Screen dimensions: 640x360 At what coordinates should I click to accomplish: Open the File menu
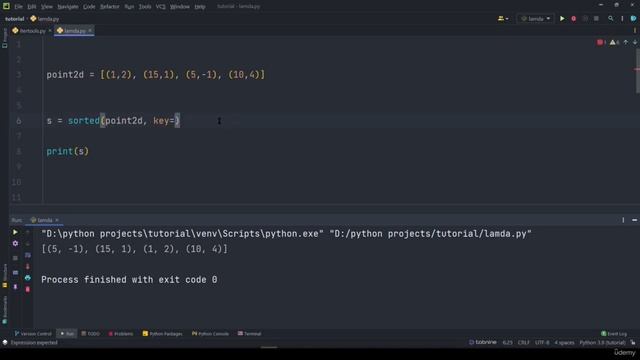pos(18,7)
